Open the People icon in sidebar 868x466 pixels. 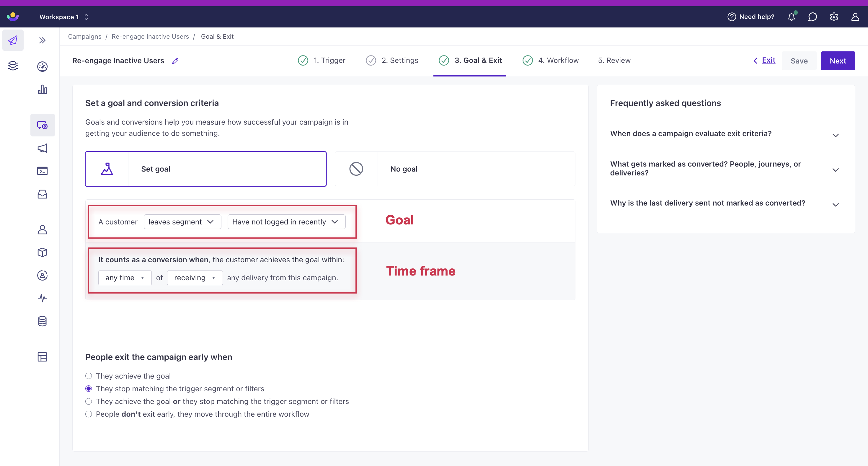pos(42,230)
